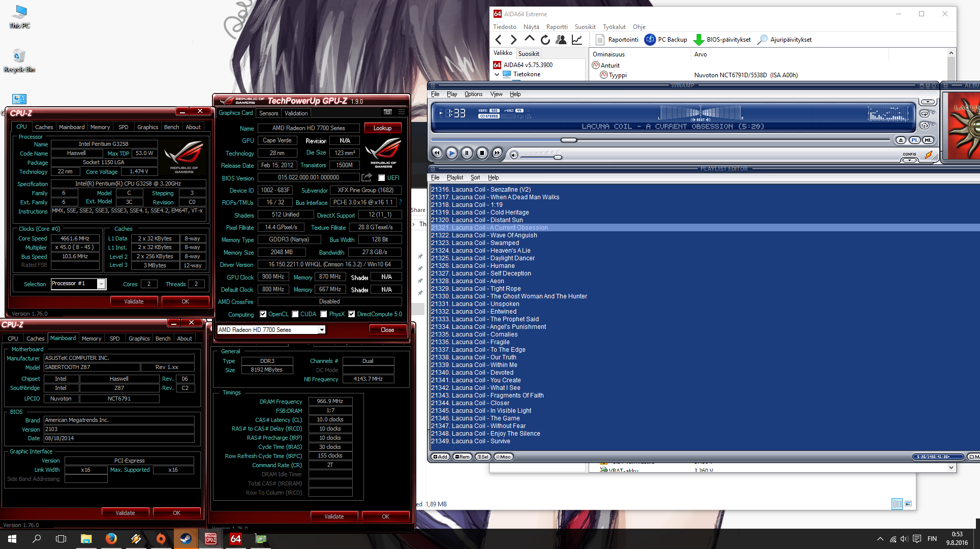Screen dimensions: 980x549
Task: Click Validate in top CPU-Z window
Action: [x=134, y=301]
